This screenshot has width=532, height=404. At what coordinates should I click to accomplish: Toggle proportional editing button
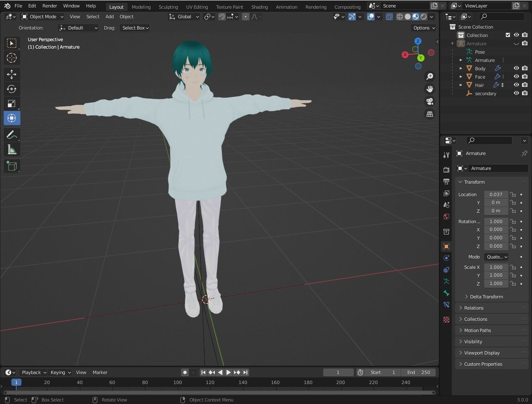[246, 17]
